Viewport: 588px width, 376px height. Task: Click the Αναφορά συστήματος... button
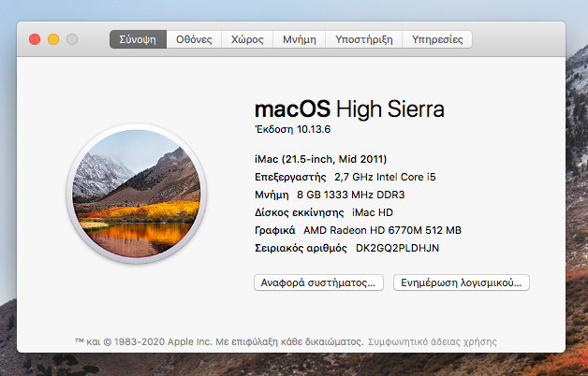pos(318,282)
